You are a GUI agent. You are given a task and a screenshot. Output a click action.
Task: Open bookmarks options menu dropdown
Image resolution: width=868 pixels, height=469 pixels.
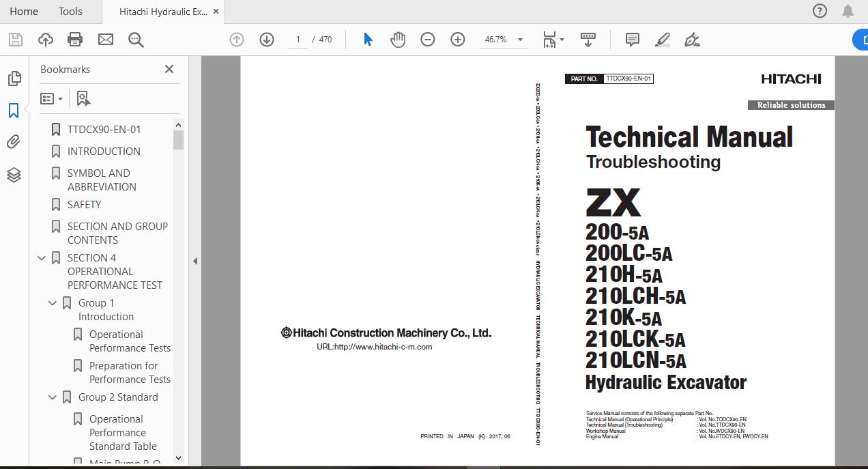tap(51, 99)
